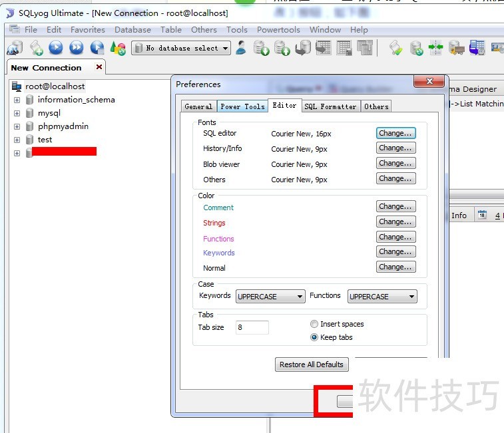Open the Help menu
Image resolution: width=504 pixels, height=433 pixels.
tap(359, 29)
